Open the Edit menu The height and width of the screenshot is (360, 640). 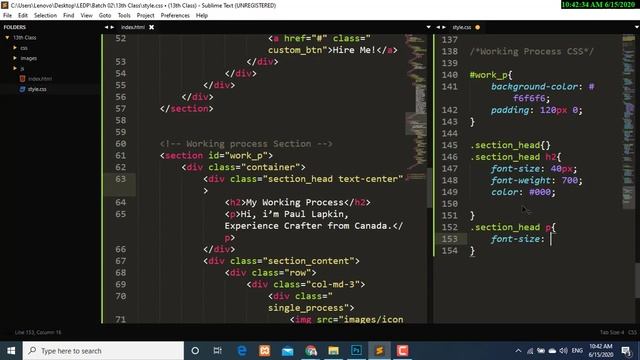tap(23, 15)
